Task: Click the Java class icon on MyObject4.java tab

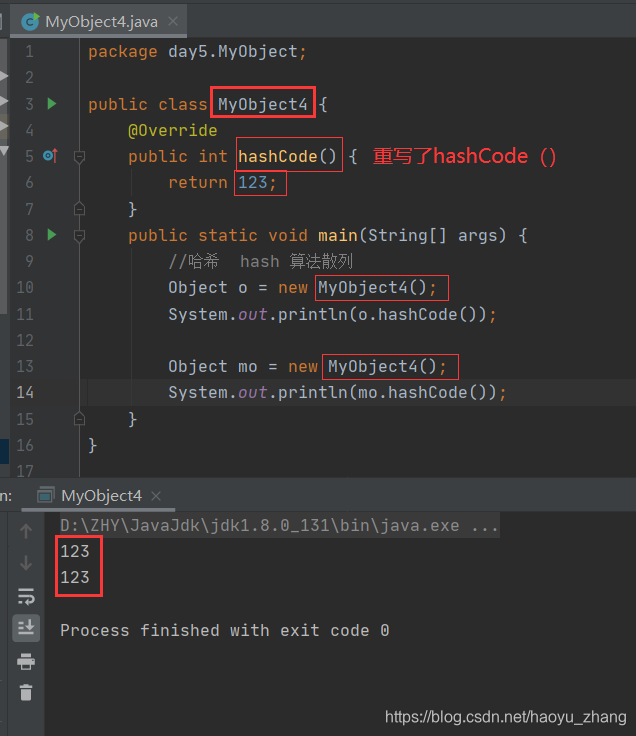Action: point(31,22)
